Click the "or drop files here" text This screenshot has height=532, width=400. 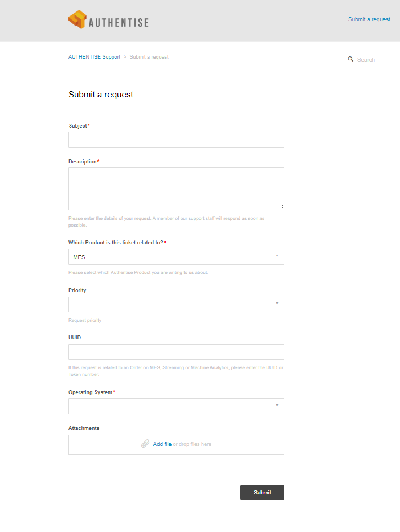(192, 444)
